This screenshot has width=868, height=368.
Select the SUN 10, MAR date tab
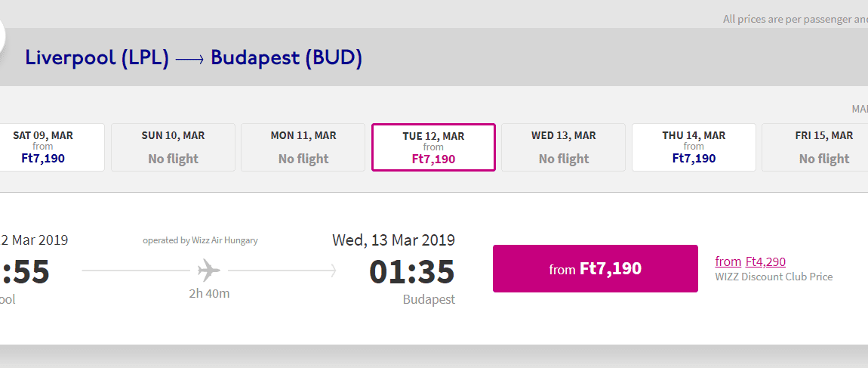point(174,147)
